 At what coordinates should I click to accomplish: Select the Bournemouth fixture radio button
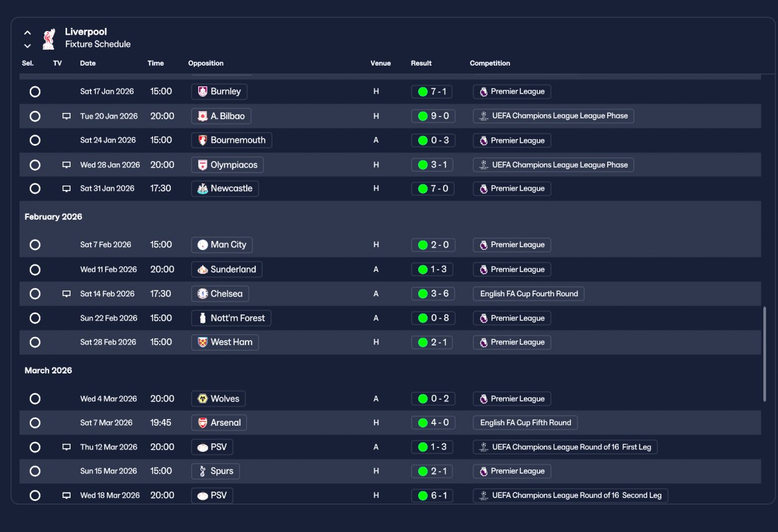pyautogui.click(x=35, y=140)
